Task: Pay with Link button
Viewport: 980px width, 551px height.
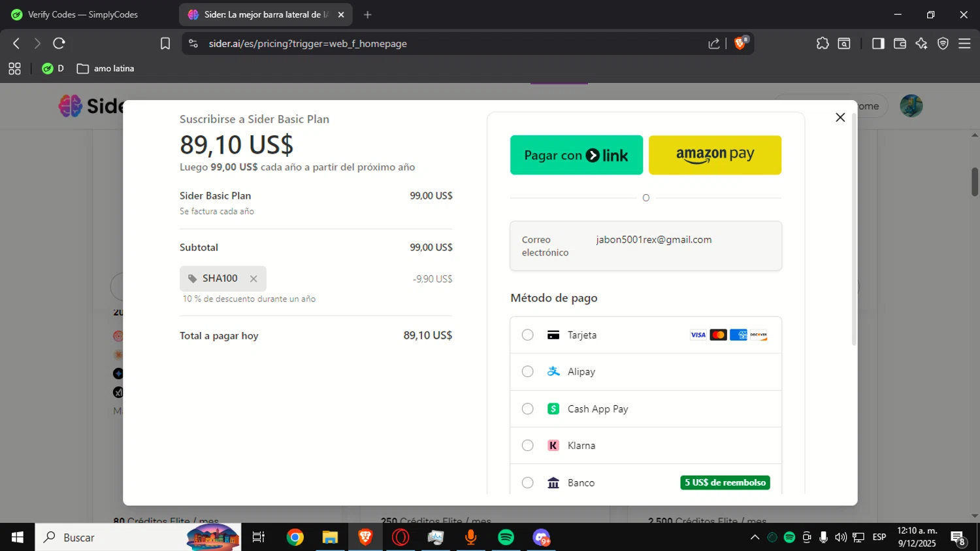Action: pos(576,155)
